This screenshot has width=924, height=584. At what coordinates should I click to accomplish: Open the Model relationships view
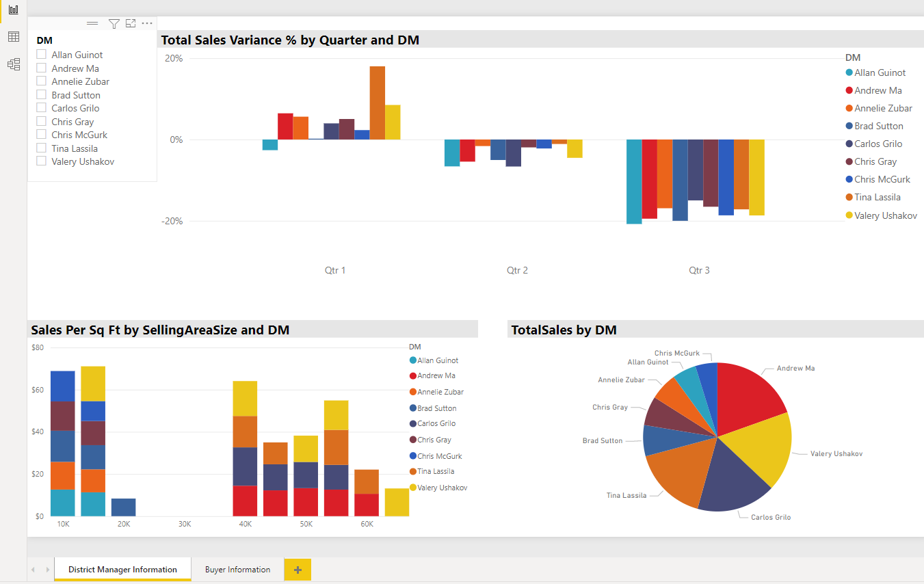click(x=13, y=64)
